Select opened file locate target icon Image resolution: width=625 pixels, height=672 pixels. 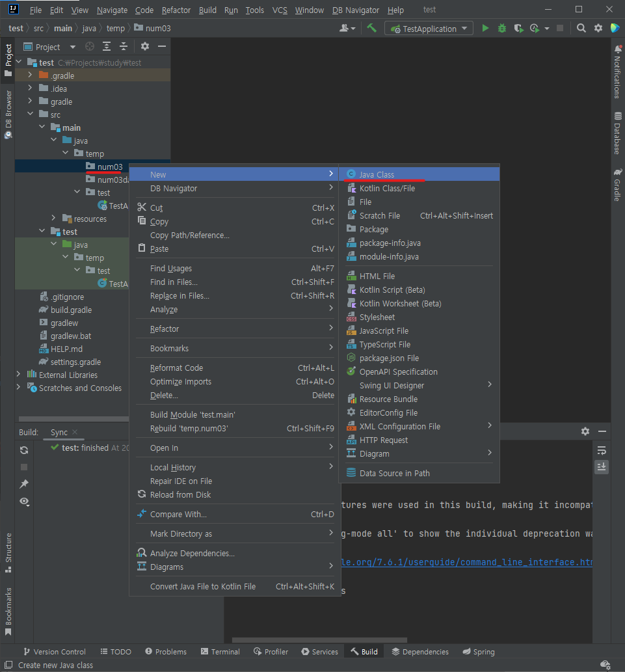(90, 46)
